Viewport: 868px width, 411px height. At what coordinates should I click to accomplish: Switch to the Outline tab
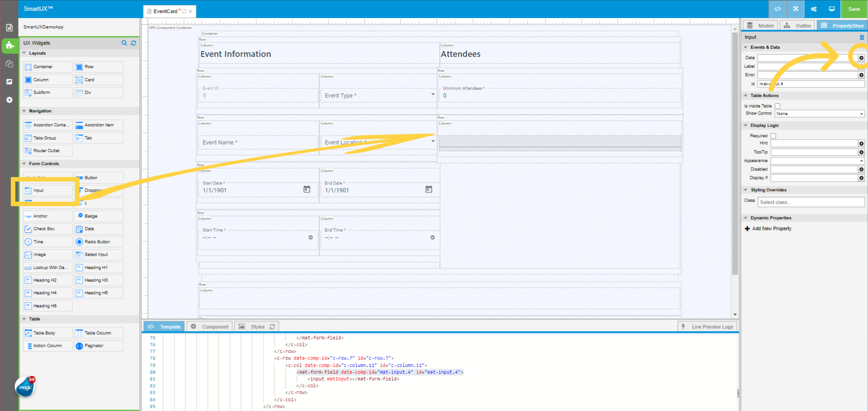(797, 25)
